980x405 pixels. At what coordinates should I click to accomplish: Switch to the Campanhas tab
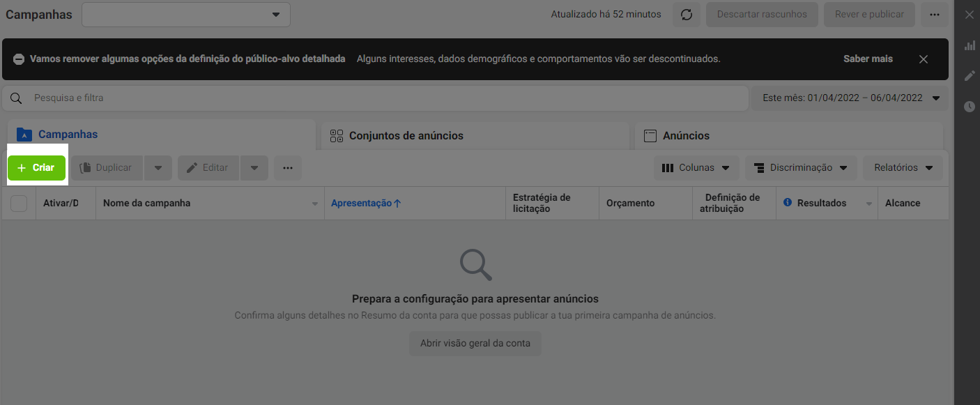click(x=160, y=135)
